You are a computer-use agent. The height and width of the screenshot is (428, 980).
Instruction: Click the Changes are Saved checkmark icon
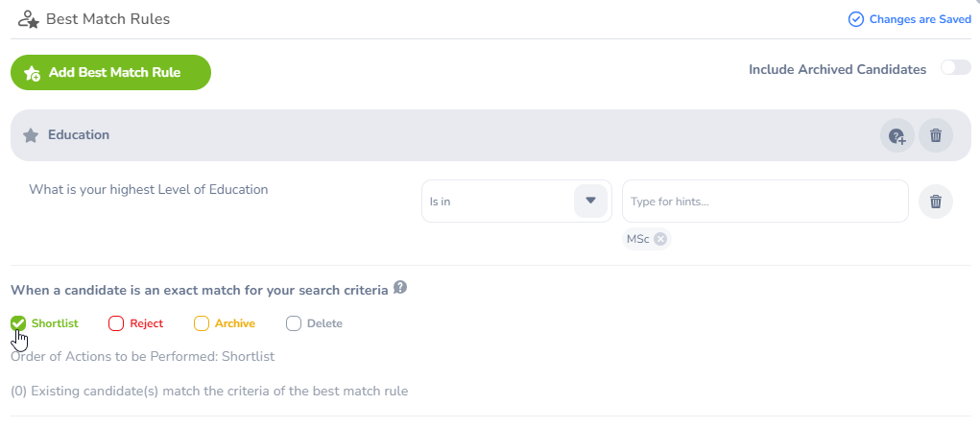[856, 19]
